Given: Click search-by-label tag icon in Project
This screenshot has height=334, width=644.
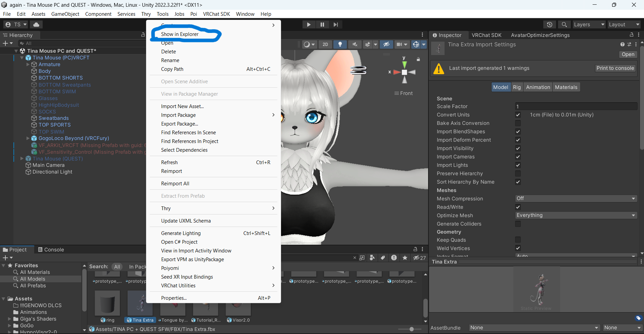Looking at the screenshot, I should click(x=383, y=258).
